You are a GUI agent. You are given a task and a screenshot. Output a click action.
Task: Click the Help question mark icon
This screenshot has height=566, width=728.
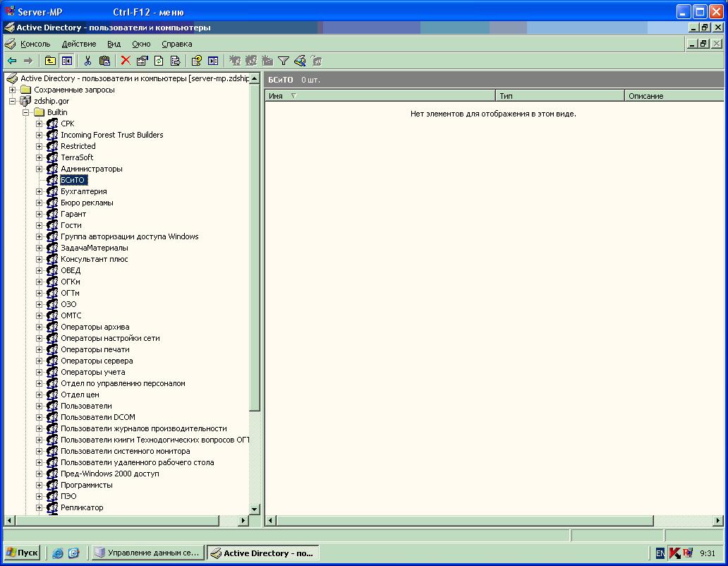coord(196,61)
